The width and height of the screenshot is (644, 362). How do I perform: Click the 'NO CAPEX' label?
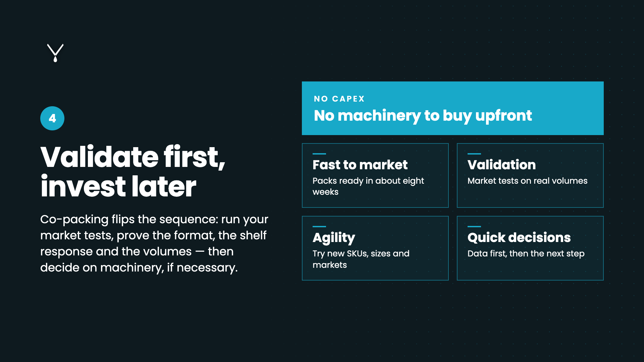pos(339,99)
